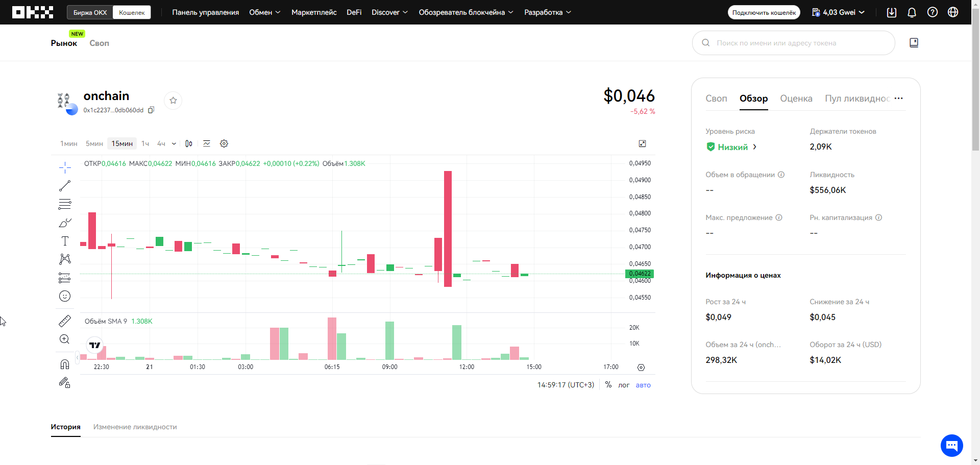Open the Изменение ликвидности tab
Screen dimensions: 980x465
point(135,427)
